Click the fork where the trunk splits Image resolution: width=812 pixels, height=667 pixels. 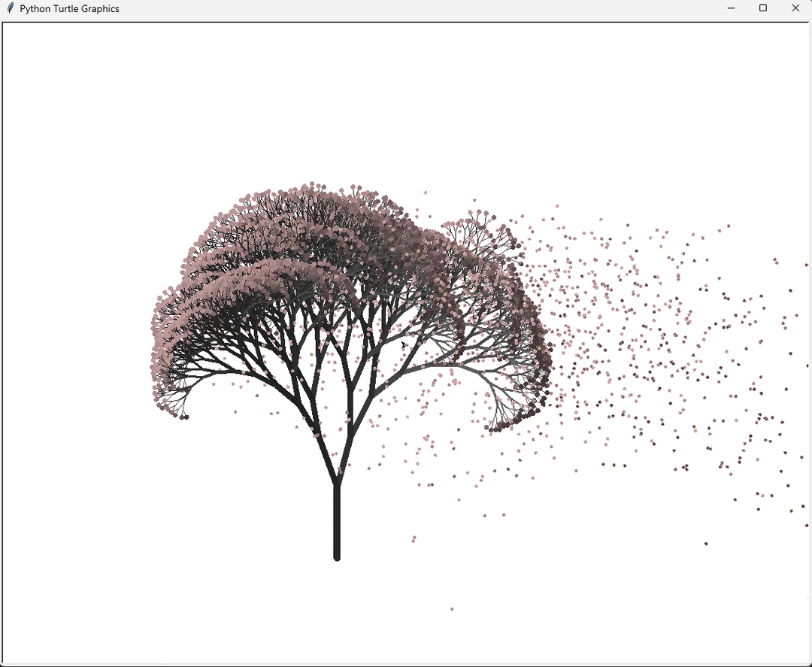pos(337,481)
